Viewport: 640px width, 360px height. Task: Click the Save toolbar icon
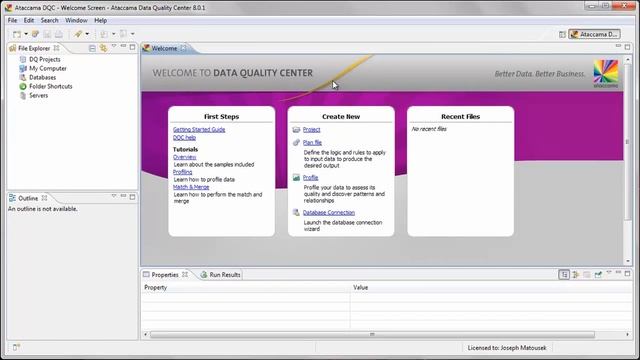click(47, 34)
